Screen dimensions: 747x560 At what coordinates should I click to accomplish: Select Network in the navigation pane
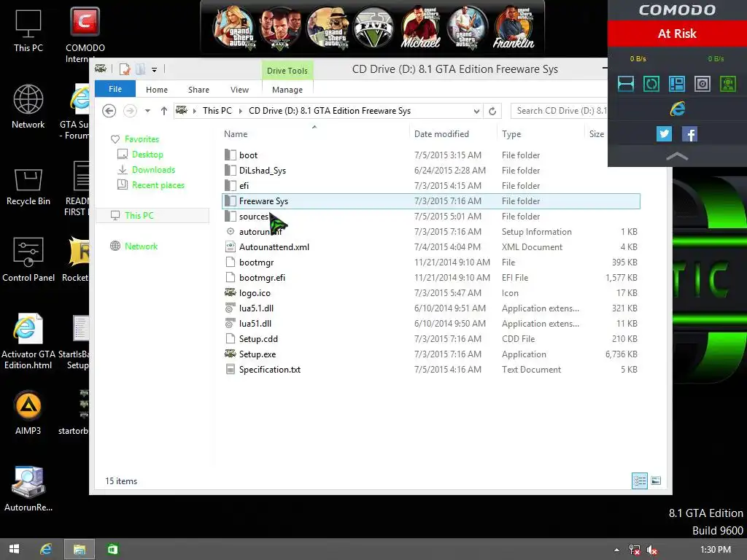[141, 246]
